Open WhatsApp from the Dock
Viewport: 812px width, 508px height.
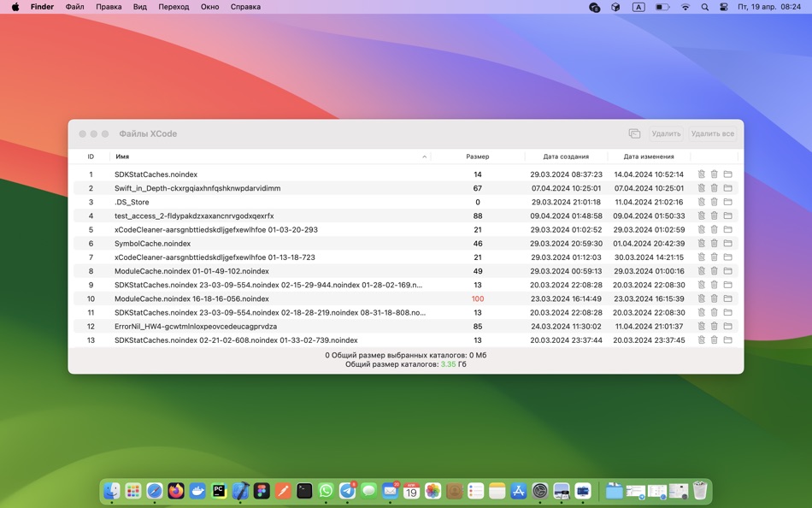click(326, 490)
